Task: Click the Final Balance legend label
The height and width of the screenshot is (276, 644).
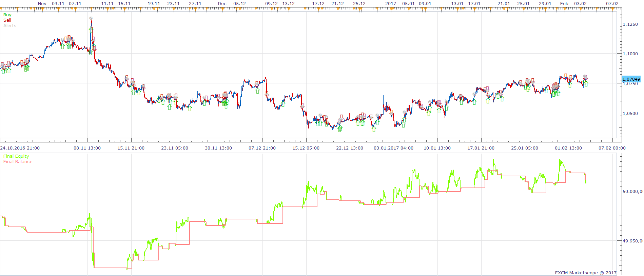Action: pyautogui.click(x=18, y=162)
